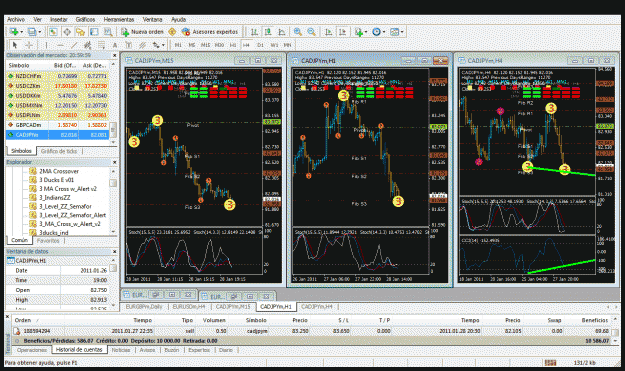
Task: Open the Templates icon
Action: (394, 32)
